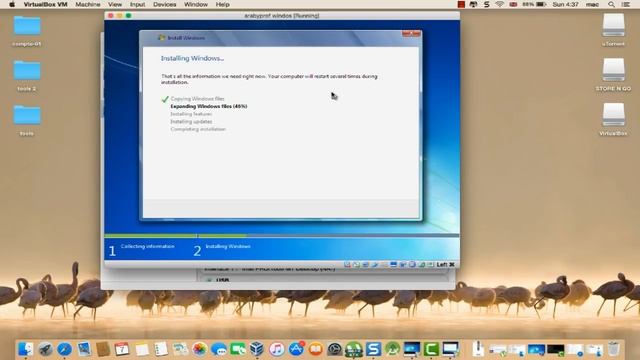Open the Window menu

(x=196, y=4)
